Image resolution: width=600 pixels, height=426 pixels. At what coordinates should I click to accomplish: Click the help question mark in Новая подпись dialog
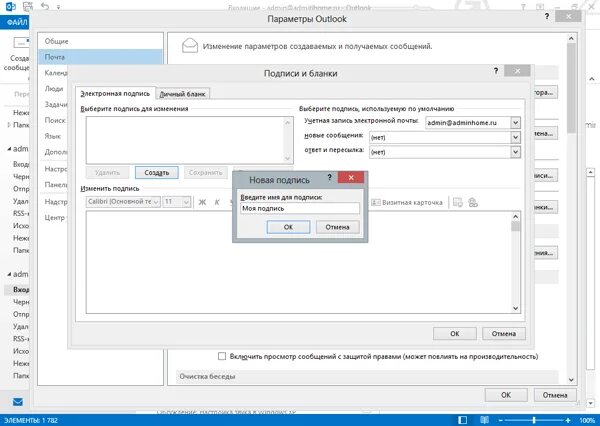click(329, 177)
